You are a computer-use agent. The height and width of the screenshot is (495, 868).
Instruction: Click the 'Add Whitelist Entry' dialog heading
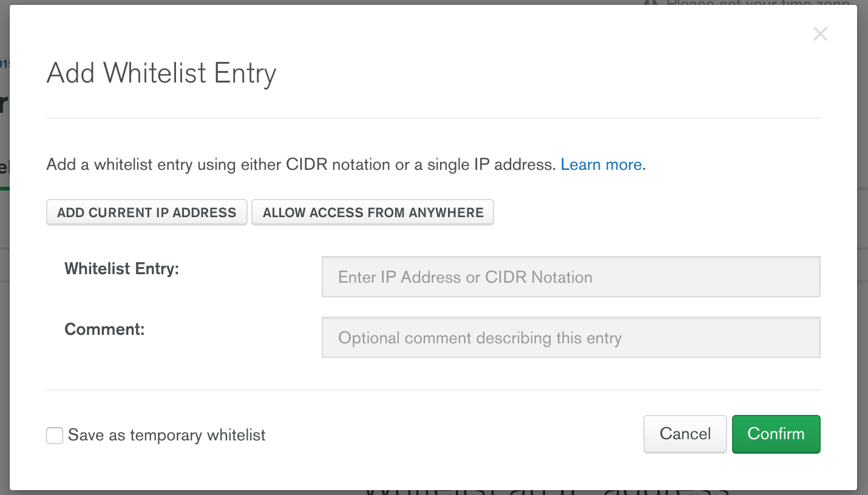(x=161, y=73)
